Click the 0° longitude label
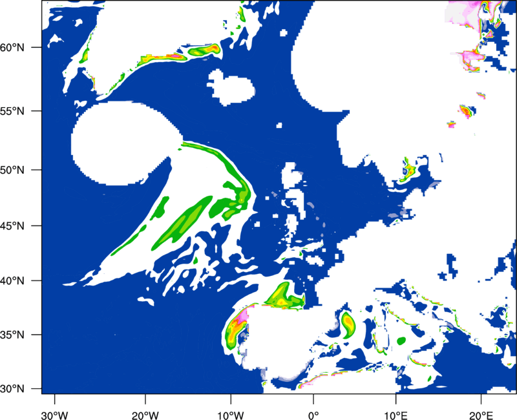Viewport: 517px width, 420px height. coord(313,415)
